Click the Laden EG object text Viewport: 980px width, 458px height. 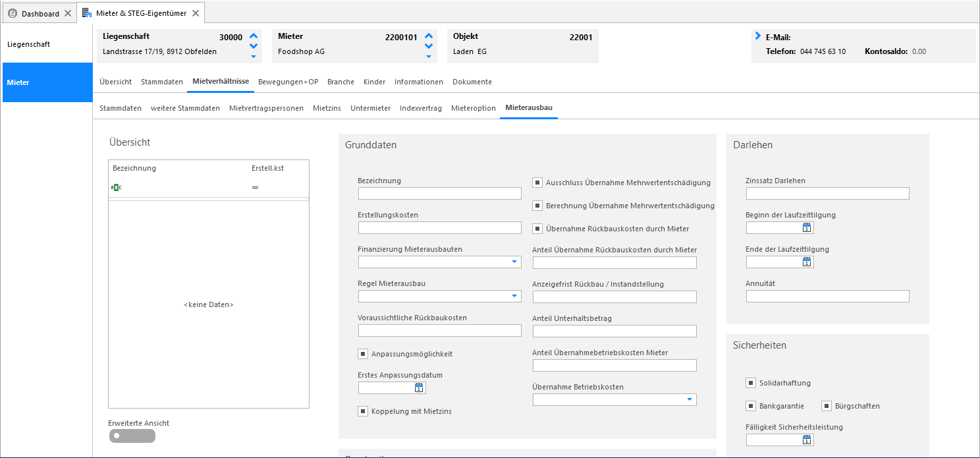pyautogui.click(x=470, y=51)
